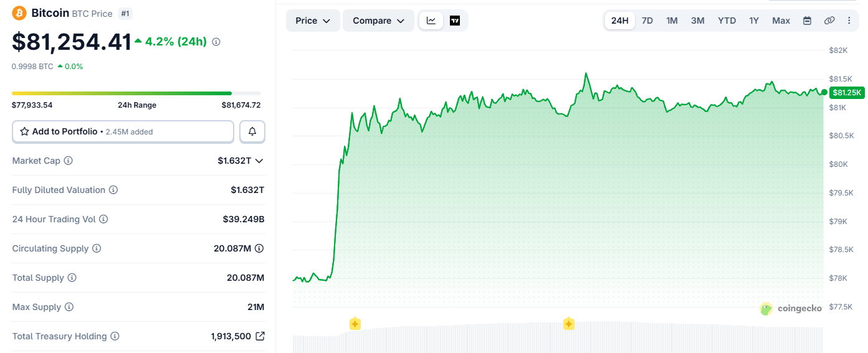Select the 1M time range tab

[x=672, y=21]
